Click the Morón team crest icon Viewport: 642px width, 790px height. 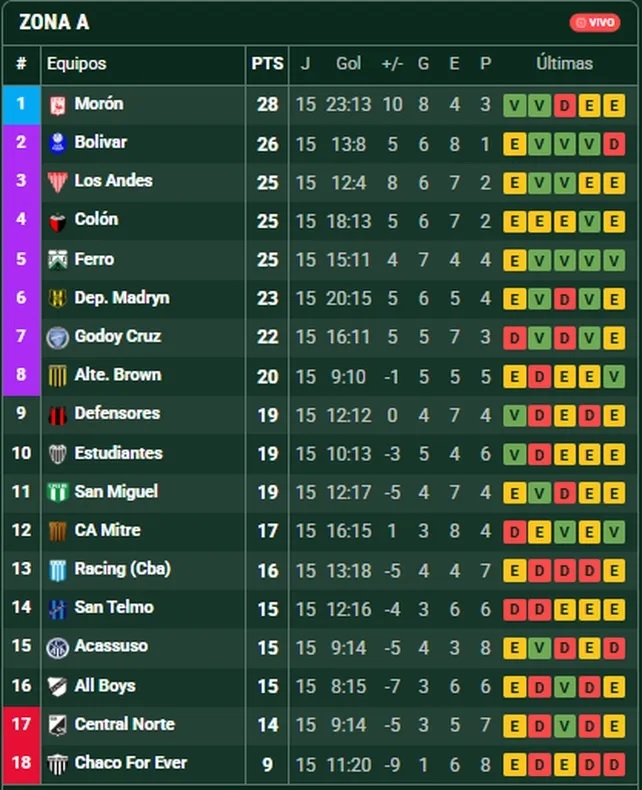pos(57,105)
